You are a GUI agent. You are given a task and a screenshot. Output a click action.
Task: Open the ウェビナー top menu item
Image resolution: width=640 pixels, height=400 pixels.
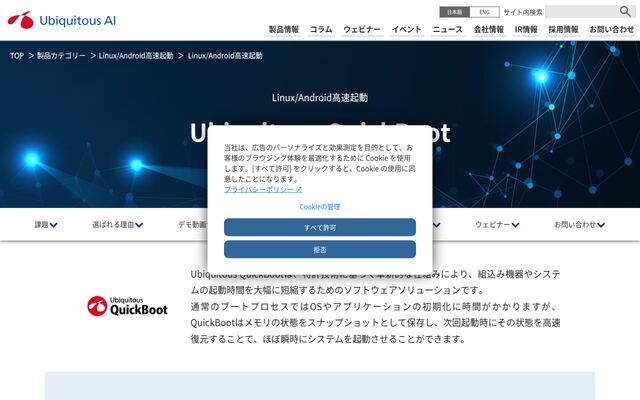(362, 29)
